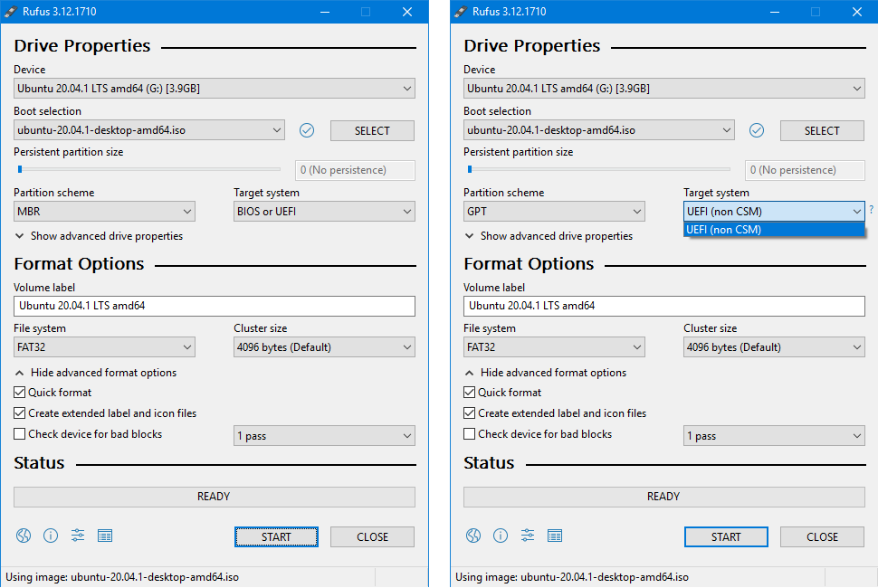The width and height of the screenshot is (878, 588).
Task: Toggle Create extended label checkbox in left window
Action: click(x=20, y=413)
